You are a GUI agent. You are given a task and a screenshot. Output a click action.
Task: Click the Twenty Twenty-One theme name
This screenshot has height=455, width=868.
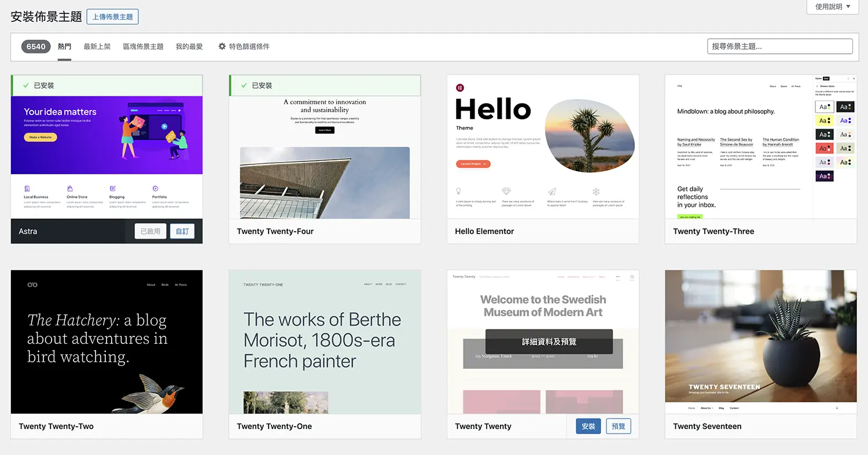click(x=274, y=427)
